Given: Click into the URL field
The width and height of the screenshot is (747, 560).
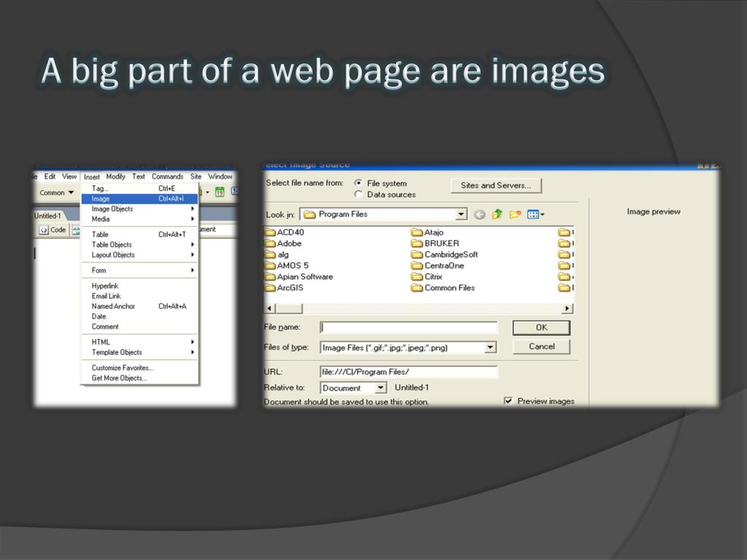Looking at the screenshot, I should tap(409, 372).
